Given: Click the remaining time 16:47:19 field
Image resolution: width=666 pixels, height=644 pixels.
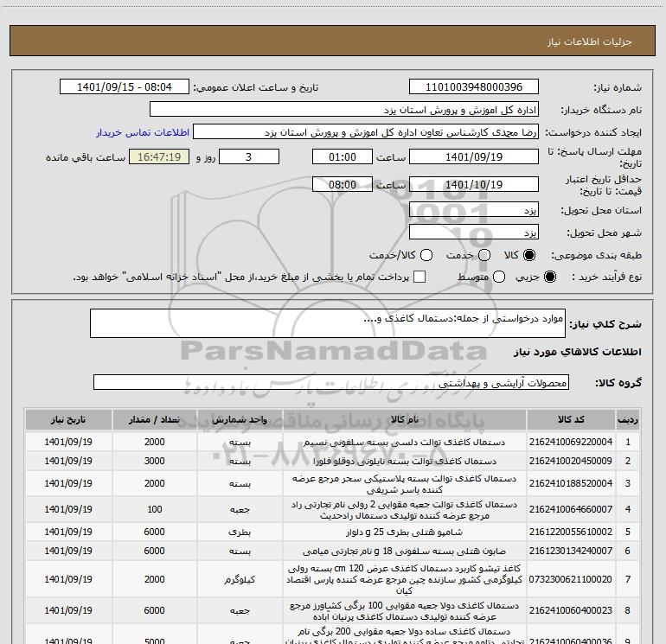Looking at the screenshot, I should (159, 156).
